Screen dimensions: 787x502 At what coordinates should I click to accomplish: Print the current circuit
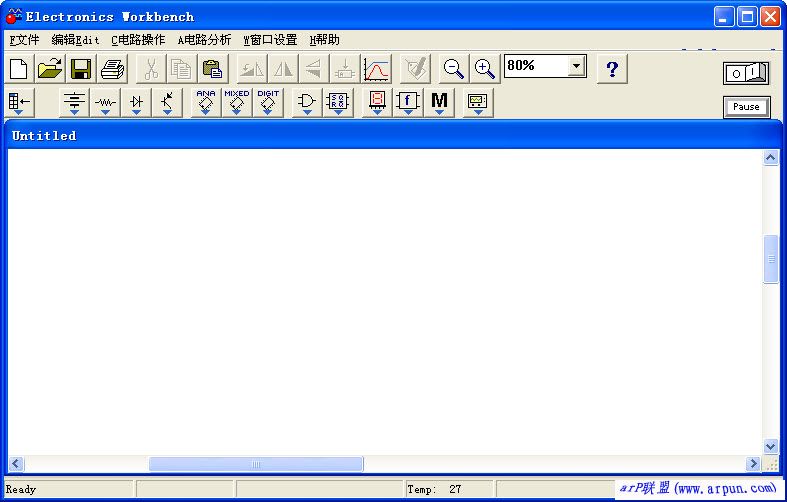point(112,68)
